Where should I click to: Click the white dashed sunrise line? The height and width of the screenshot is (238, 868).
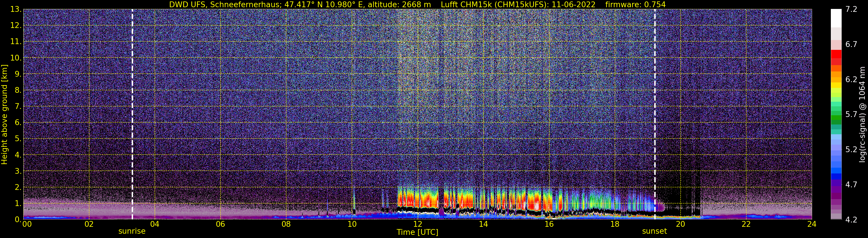[132, 114]
